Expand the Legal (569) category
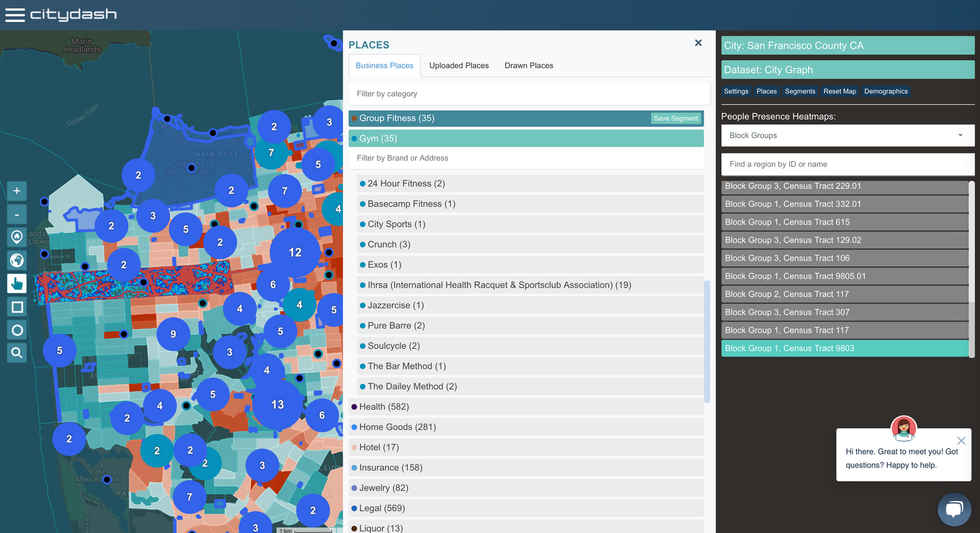Viewport: 980px width, 533px height. (x=382, y=508)
